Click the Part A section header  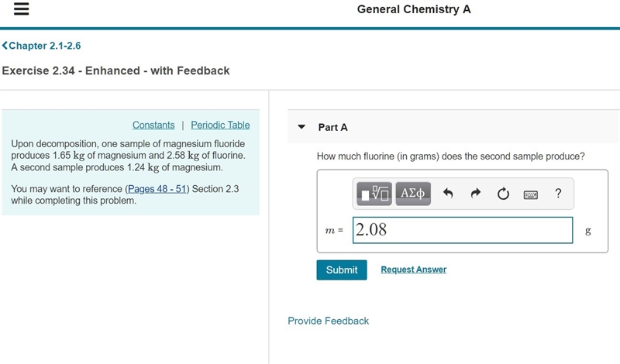(333, 127)
